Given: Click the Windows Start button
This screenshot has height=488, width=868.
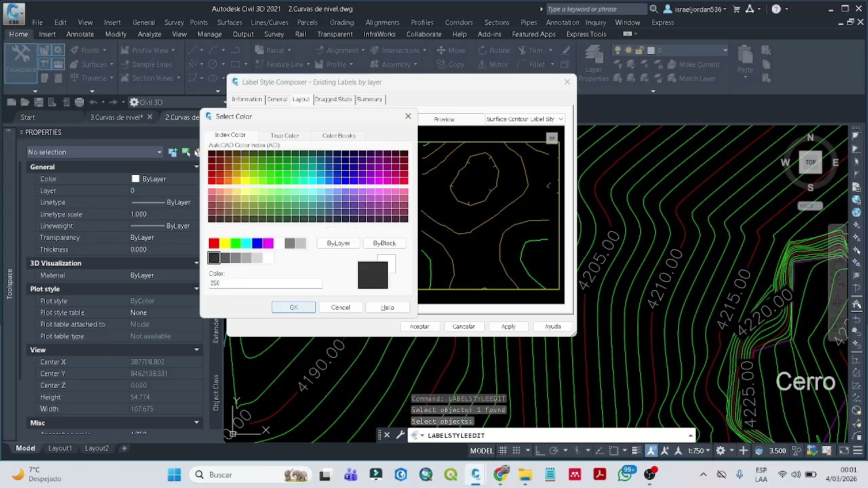Looking at the screenshot, I should (174, 474).
